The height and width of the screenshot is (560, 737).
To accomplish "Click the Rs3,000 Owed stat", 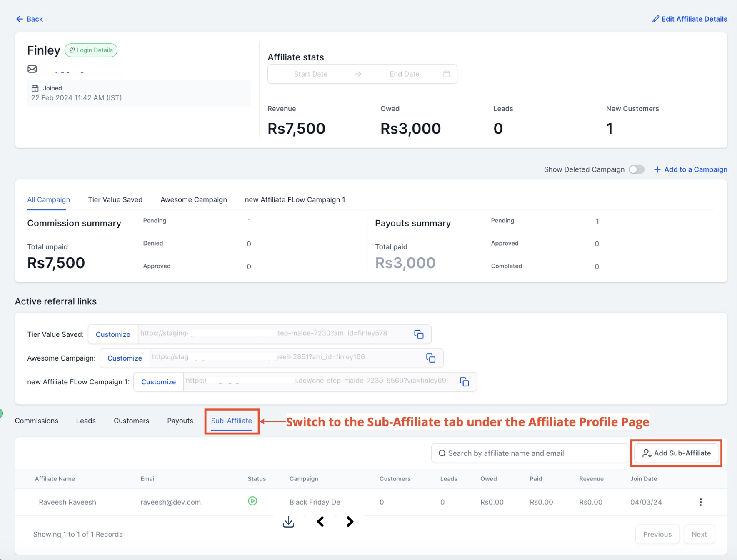I will [410, 129].
